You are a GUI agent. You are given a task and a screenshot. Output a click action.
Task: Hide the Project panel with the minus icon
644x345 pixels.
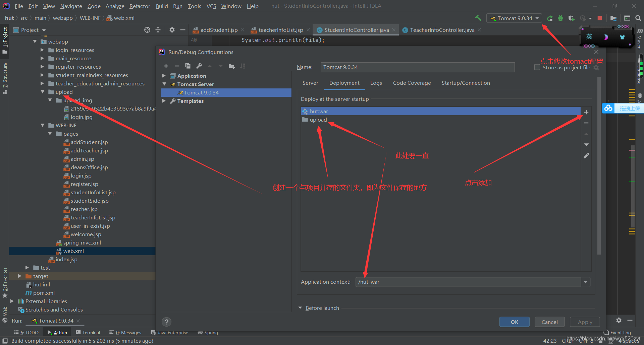[x=183, y=30]
